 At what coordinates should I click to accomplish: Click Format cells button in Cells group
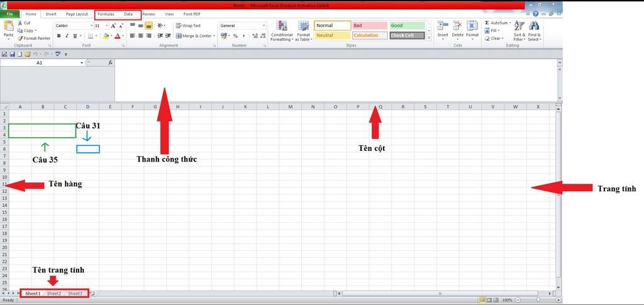(x=472, y=31)
